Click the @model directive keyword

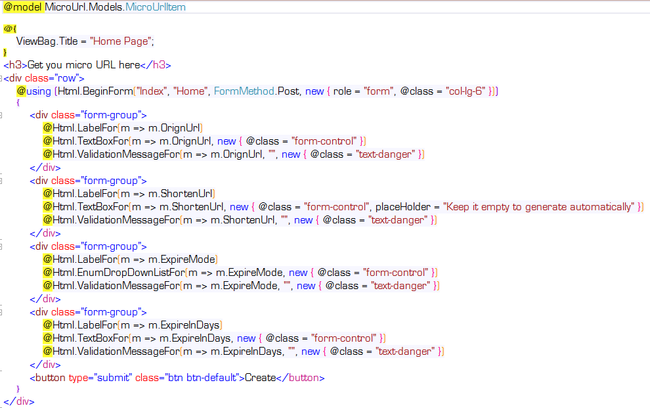(23, 7)
